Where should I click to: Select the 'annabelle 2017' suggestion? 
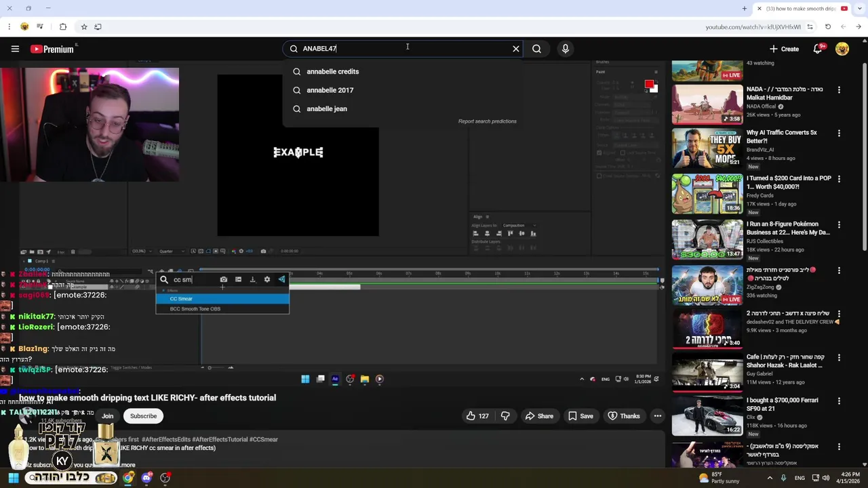click(403, 90)
